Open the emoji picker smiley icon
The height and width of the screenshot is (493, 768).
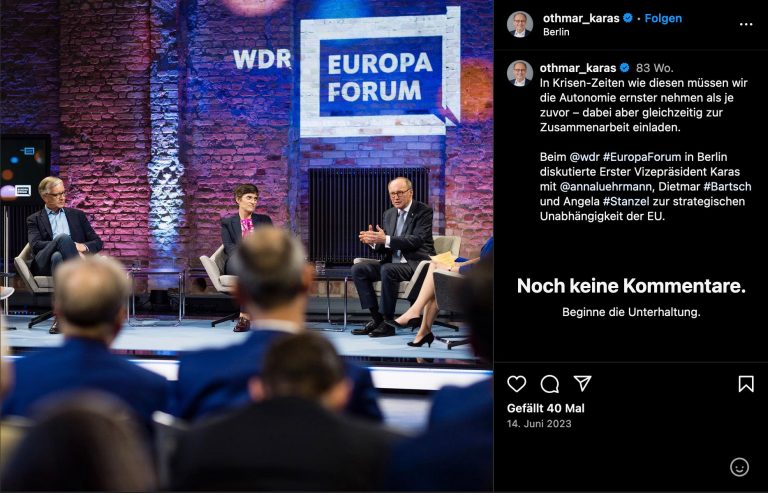tap(739, 467)
